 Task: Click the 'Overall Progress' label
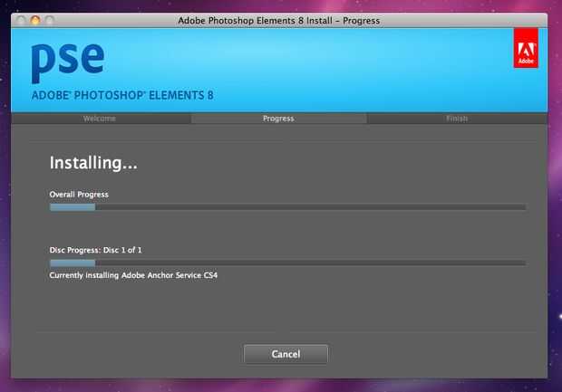pos(79,195)
